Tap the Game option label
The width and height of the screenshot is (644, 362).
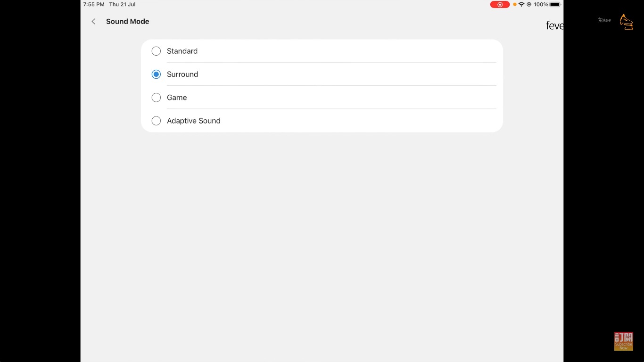point(177,98)
